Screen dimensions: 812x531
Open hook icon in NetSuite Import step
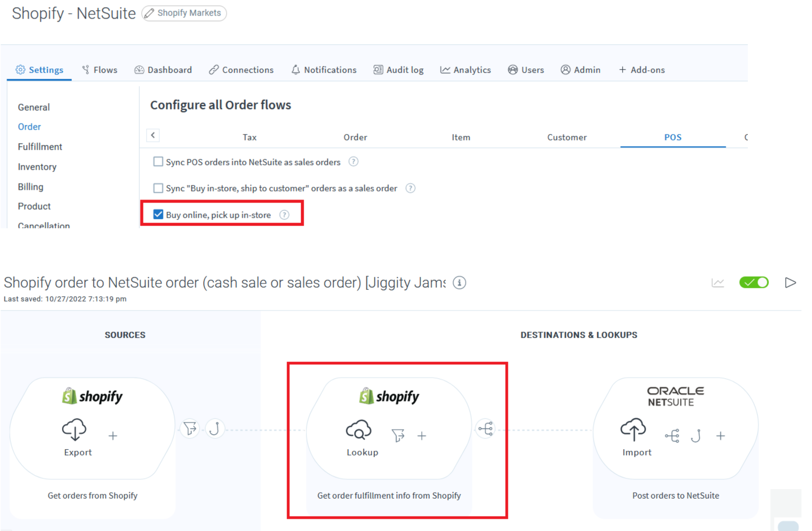pyautogui.click(x=696, y=436)
